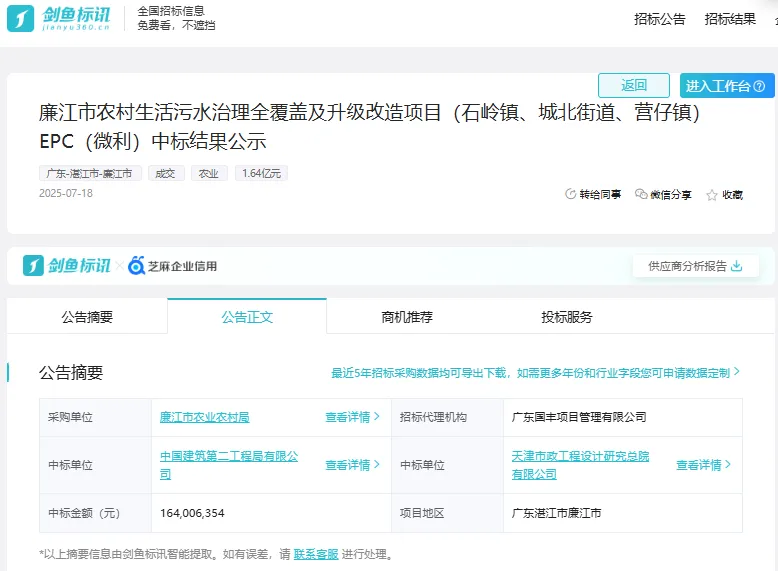
Task: Click the download icon on 供应商分析报告
Action: (737, 266)
